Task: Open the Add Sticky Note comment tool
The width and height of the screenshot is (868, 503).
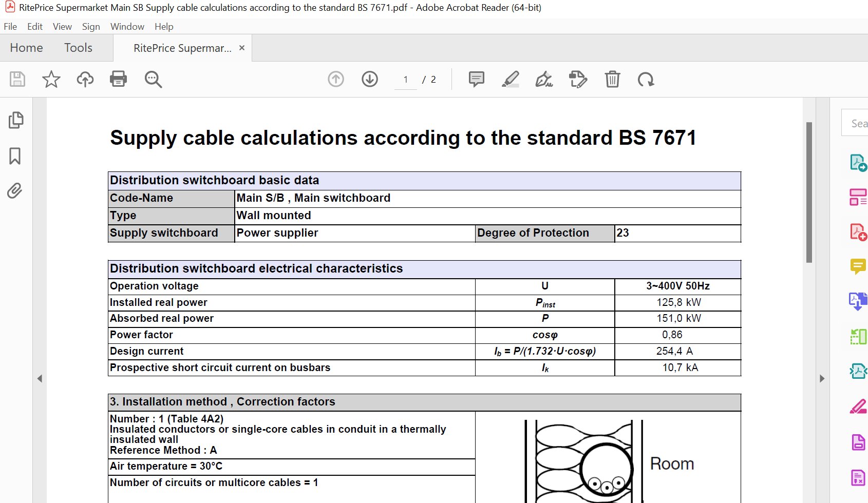Action: (x=476, y=80)
